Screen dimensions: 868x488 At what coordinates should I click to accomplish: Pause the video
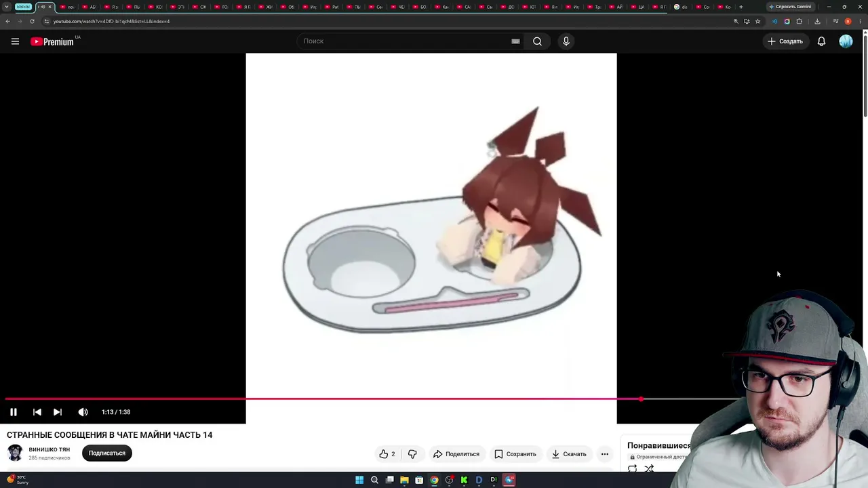[14, 412]
